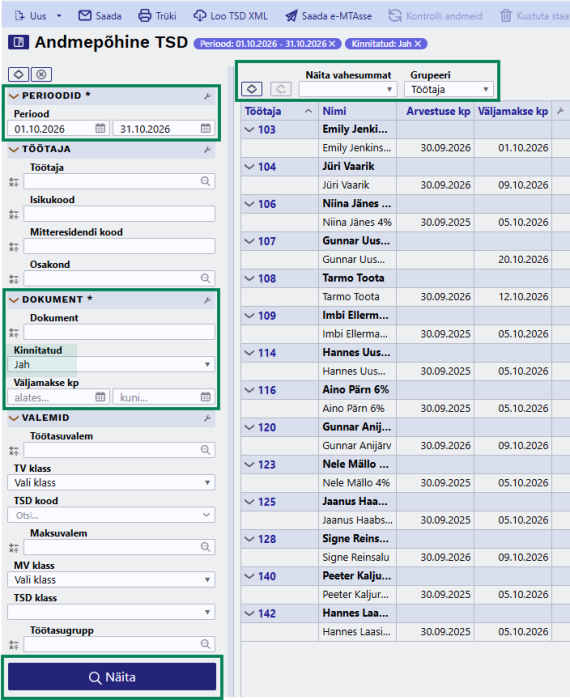Click the Uus new document button
Viewport: 570px width, 700px height.
30,16
